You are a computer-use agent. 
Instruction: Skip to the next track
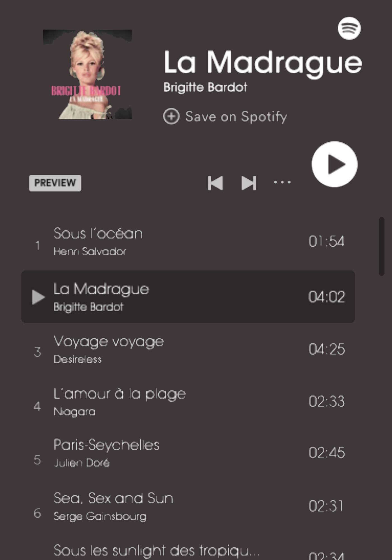249,183
